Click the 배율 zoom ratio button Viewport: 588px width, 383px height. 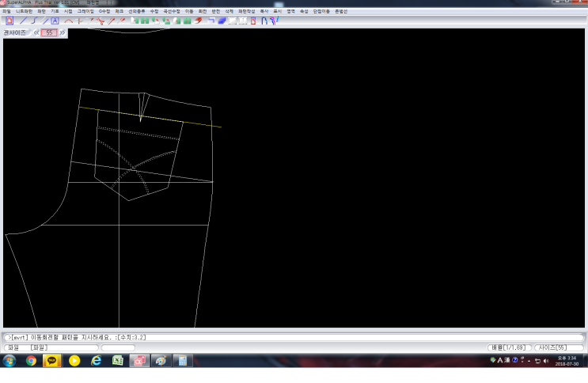coord(507,347)
